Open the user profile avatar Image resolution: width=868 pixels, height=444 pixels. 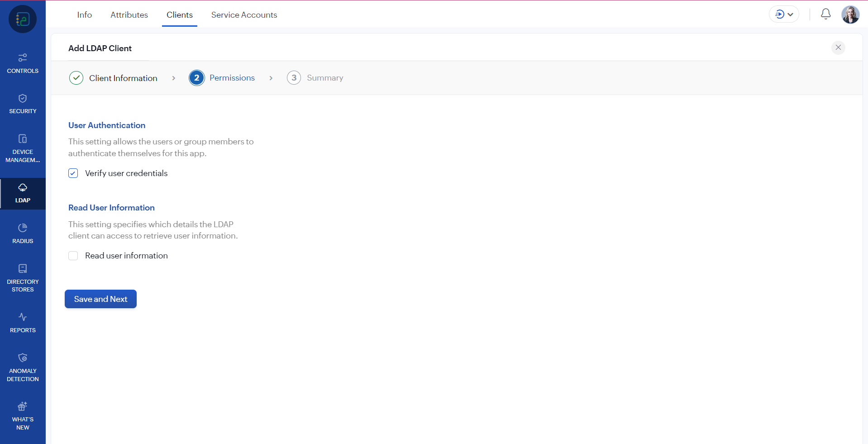[850, 14]
